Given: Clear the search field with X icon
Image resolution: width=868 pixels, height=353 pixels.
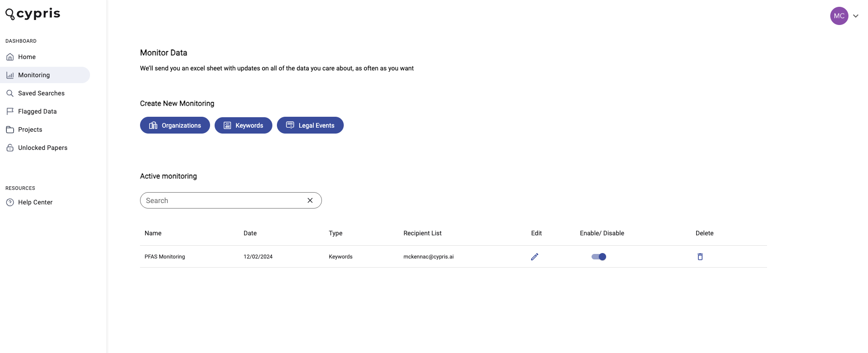Looking at the screenshot, I should pyautogui.click(x=310, y=200).
